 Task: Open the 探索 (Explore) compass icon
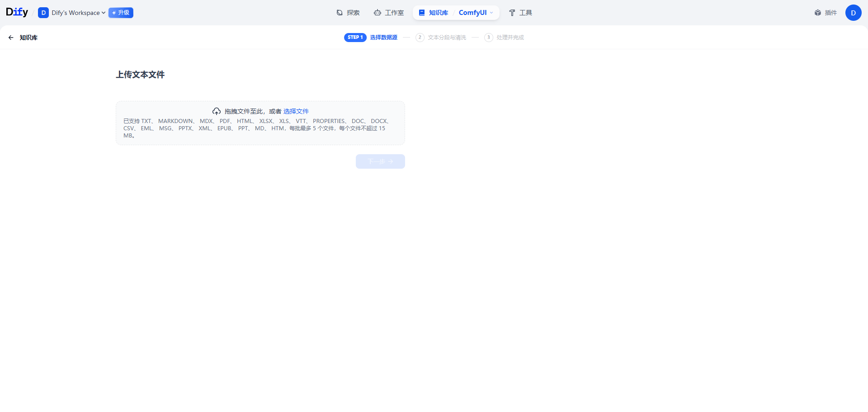coord(339,13)
